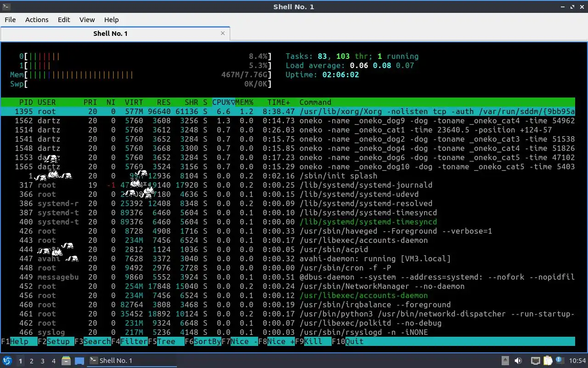588x368 pixels.
Task: Click F7 Nice - in htop footer
Action: tap(240, 341)
